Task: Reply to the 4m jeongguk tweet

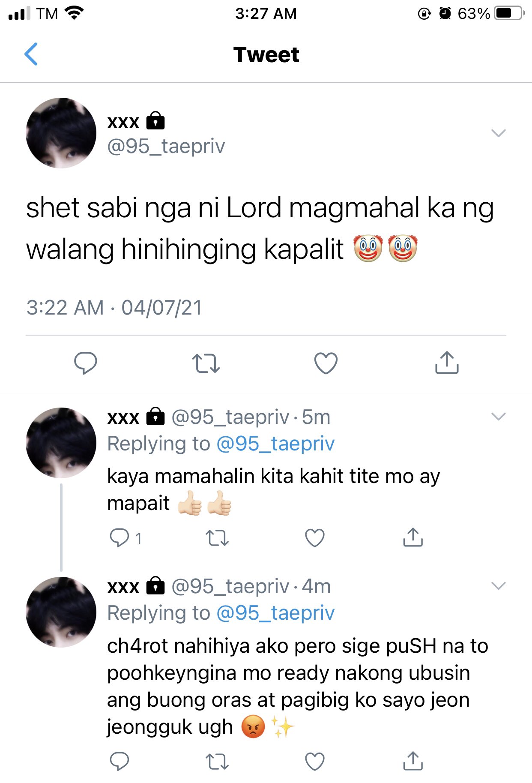Action: tap(120, 761)
